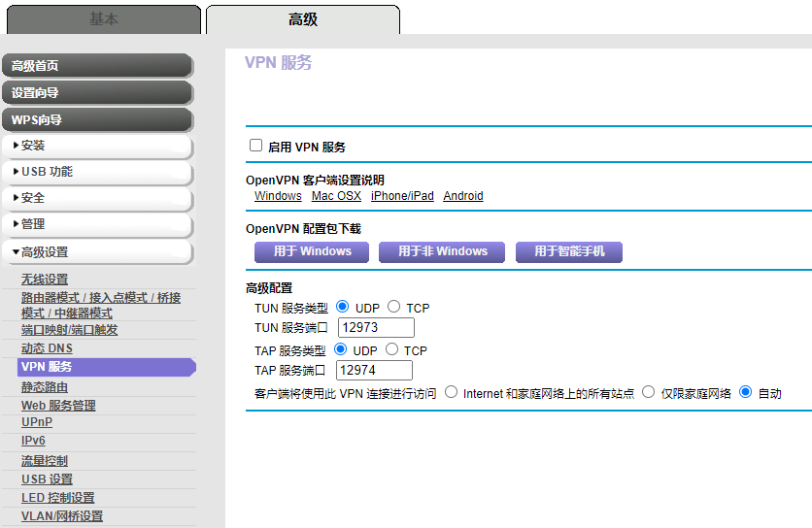The height and width of the screenshot is (528, 812).
Task: Download config via 用于 Windows button
Action: click(x=312, y=252)
